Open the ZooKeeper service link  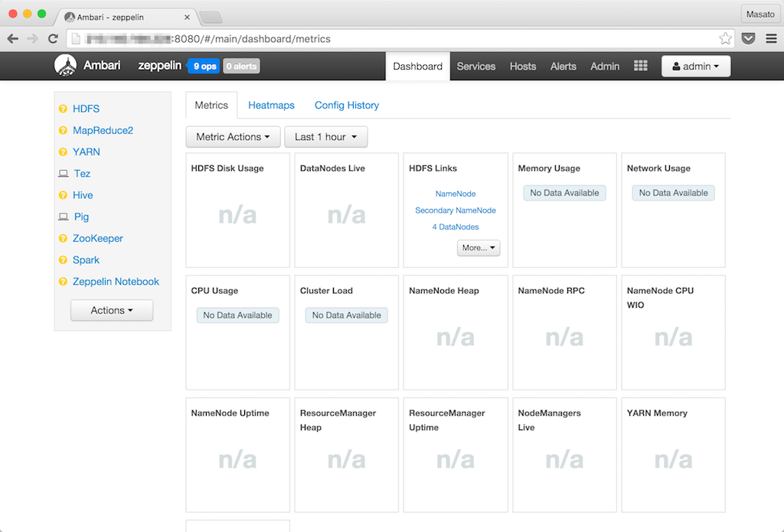tap(98, 239)
